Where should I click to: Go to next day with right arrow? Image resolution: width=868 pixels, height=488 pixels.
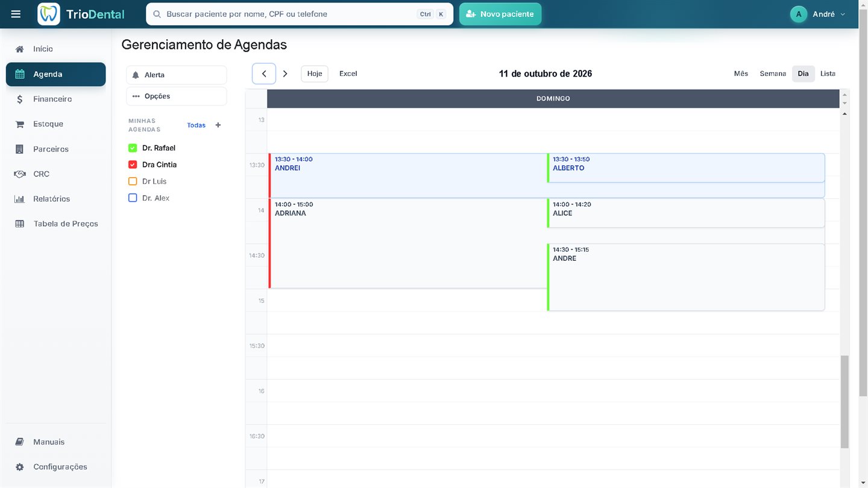[285, 74]
